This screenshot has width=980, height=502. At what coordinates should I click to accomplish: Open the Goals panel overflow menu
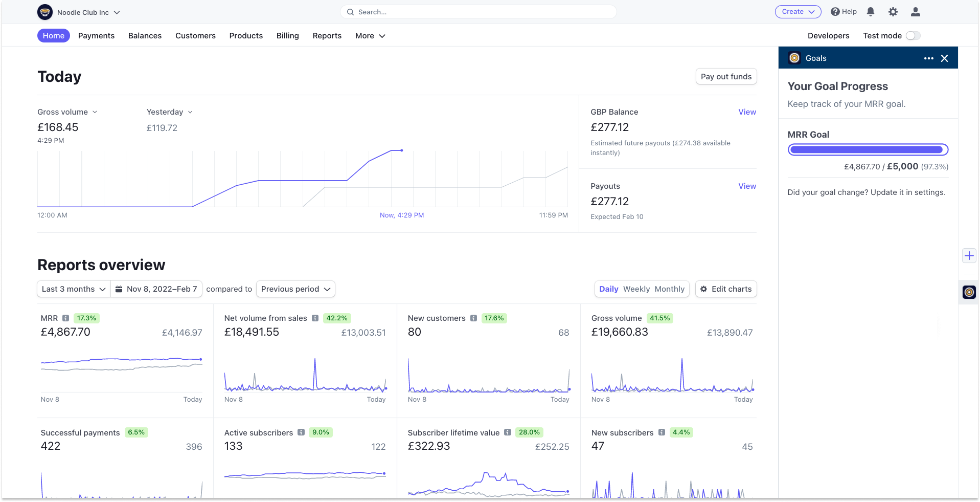928,58
